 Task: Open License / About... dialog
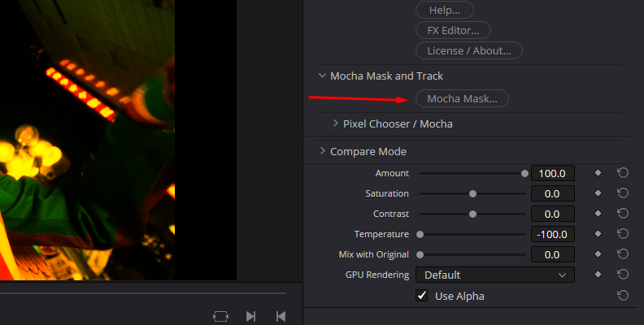pos(469,51)
